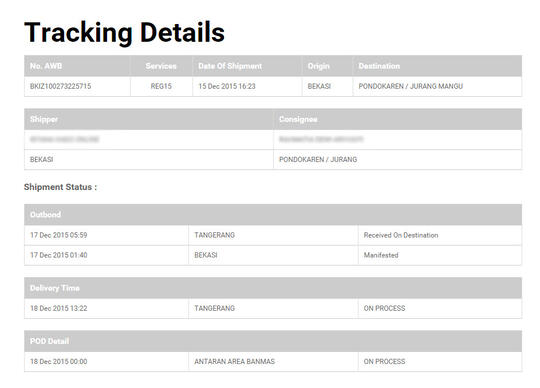This screenshot has height=388, width=540.
Task: Click the Consignee header
Action: point(298,119)
